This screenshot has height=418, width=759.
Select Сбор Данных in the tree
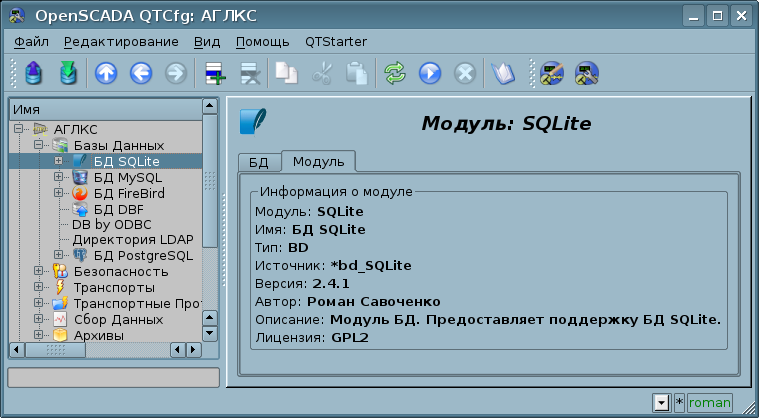pyautogui.click(x=119, y=320)
